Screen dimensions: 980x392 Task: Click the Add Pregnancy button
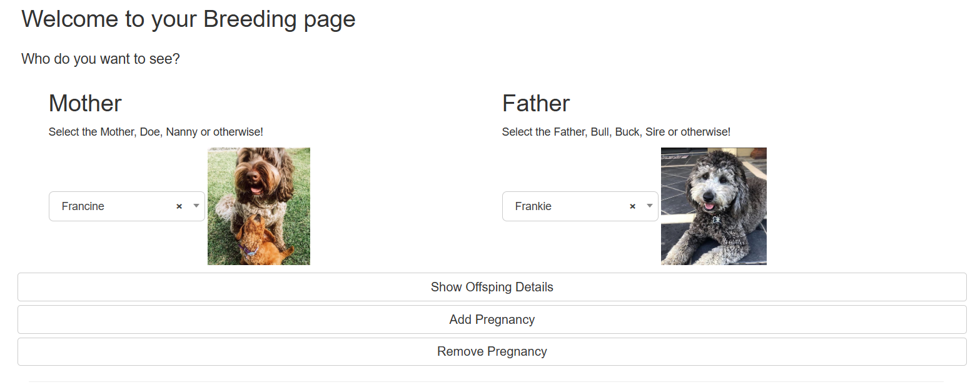(492, 319)
